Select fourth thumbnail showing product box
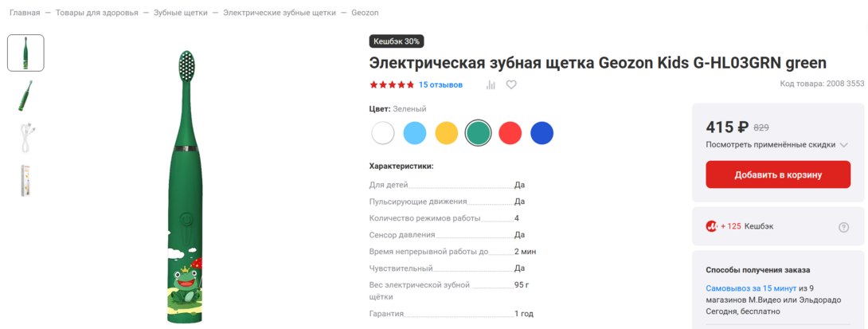 pos(25,181)
